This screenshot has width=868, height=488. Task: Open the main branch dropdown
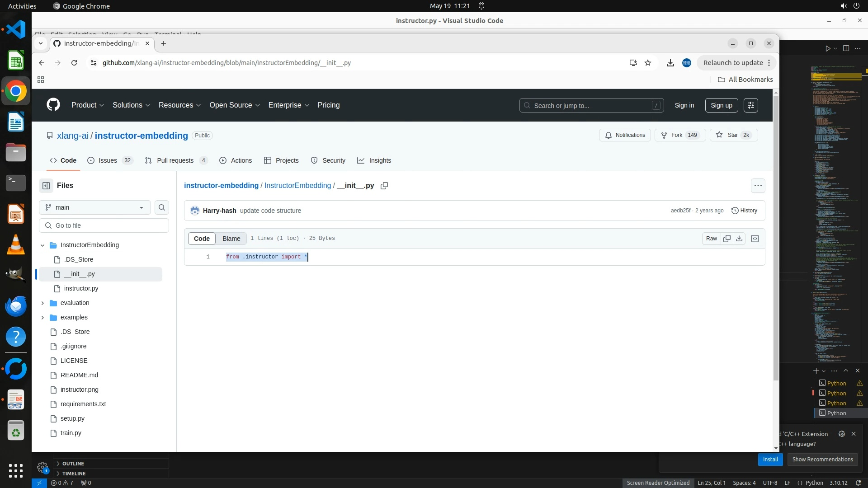point(94,207)
